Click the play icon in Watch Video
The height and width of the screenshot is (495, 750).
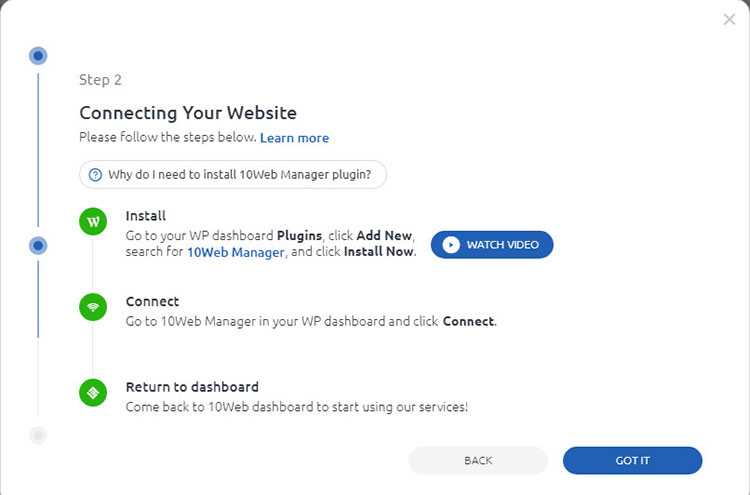click(451, 245)
